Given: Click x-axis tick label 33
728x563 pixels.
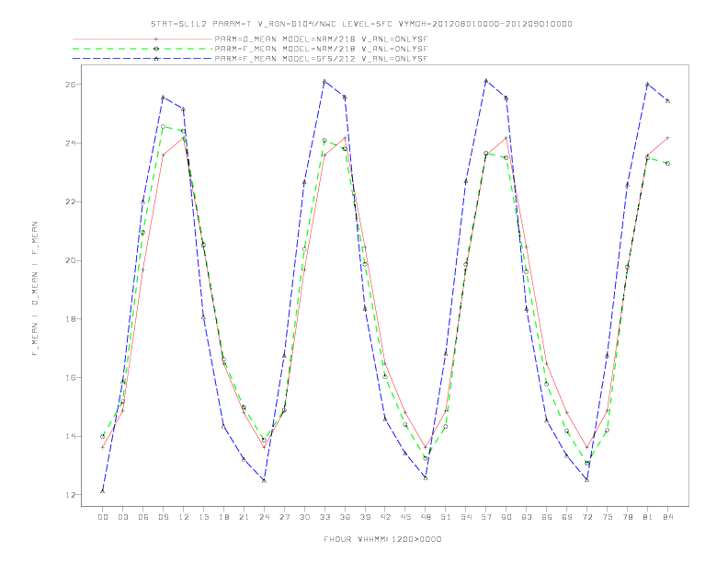Looking at the screenshot, I should pyautogui.click(x=324, y=517).
